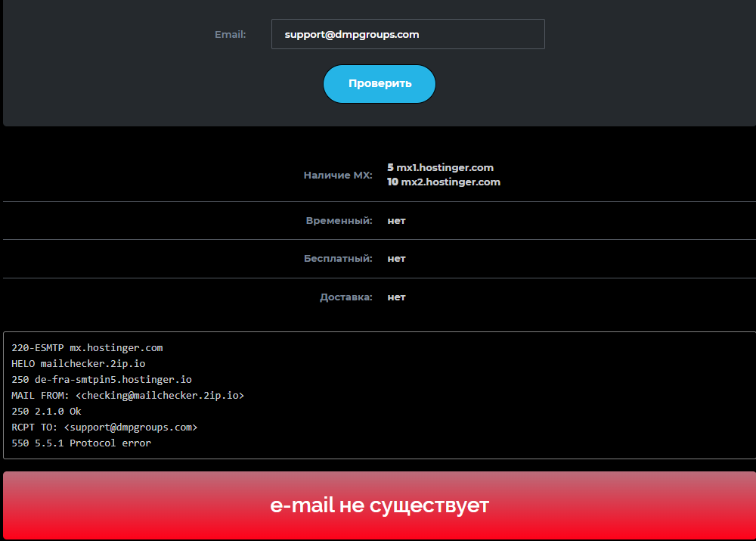Click the Бесплатный row label
Image resolution: width=756 pixels, height=541 pixels.
pos(338,258)
